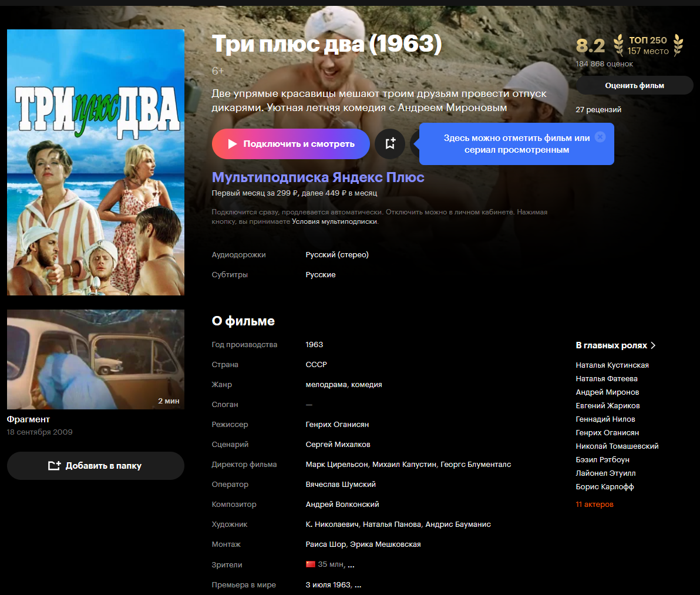The width and height of the screenshot is (700, 595).
Task: Open artist Андрис Бауманис's page
Action: coord(458,525)
